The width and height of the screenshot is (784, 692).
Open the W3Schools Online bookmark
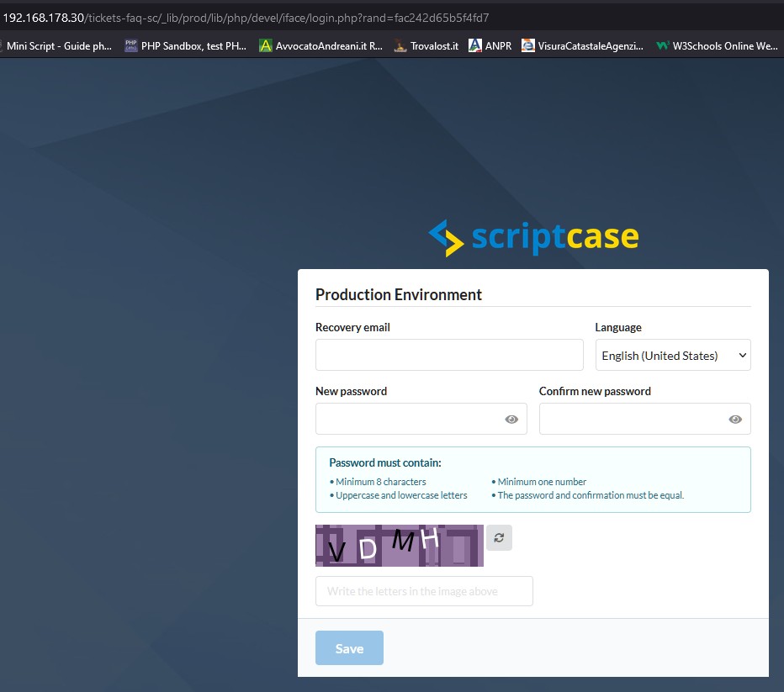[x=717, y=46]
